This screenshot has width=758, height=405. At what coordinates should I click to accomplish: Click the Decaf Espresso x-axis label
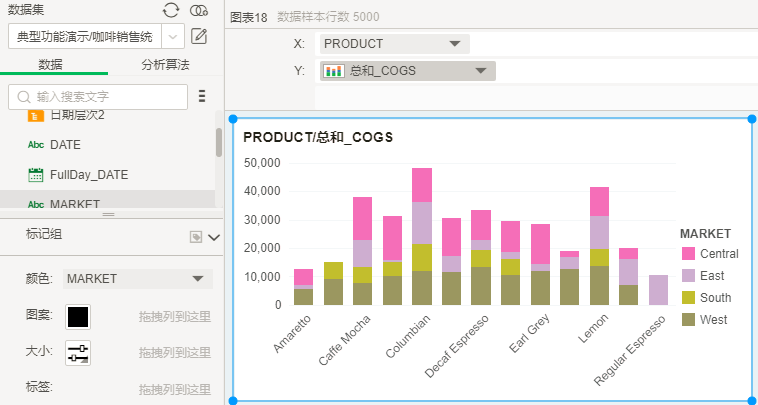pyautogui.click(x=457, y=346)
